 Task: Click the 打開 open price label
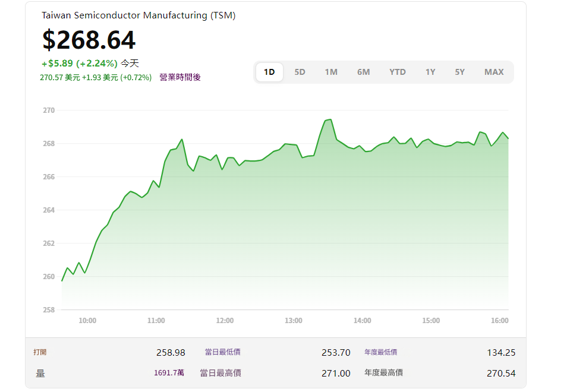pyautogui.click(x=40, y=352)
